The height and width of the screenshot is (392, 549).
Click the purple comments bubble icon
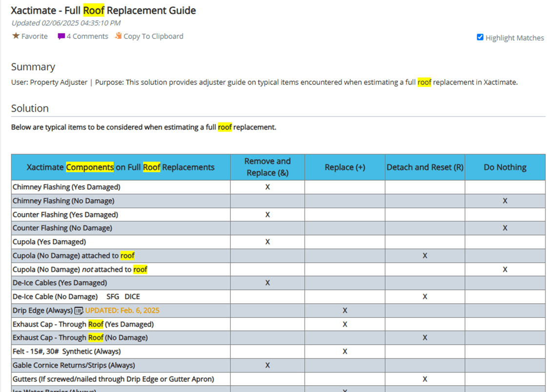(61, 37)
